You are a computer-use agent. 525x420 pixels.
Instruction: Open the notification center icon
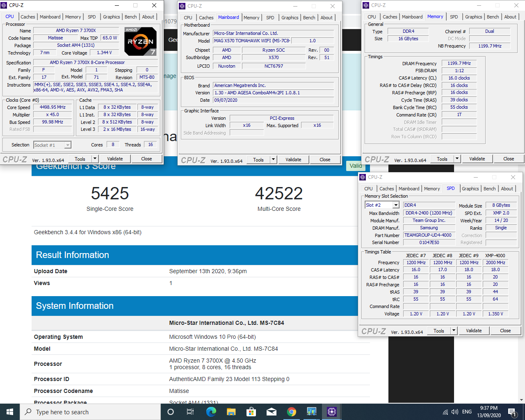coord(511,412)
